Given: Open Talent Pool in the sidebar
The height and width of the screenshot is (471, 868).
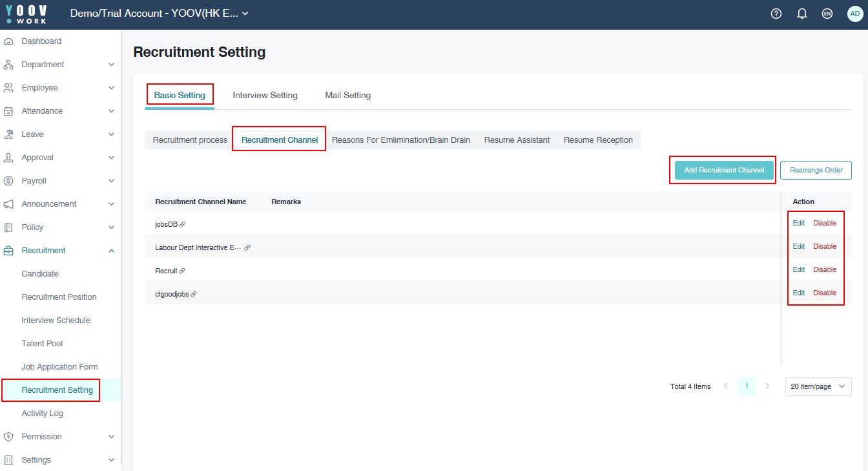Looking at the screenshot, I should [x=42, y=344].
